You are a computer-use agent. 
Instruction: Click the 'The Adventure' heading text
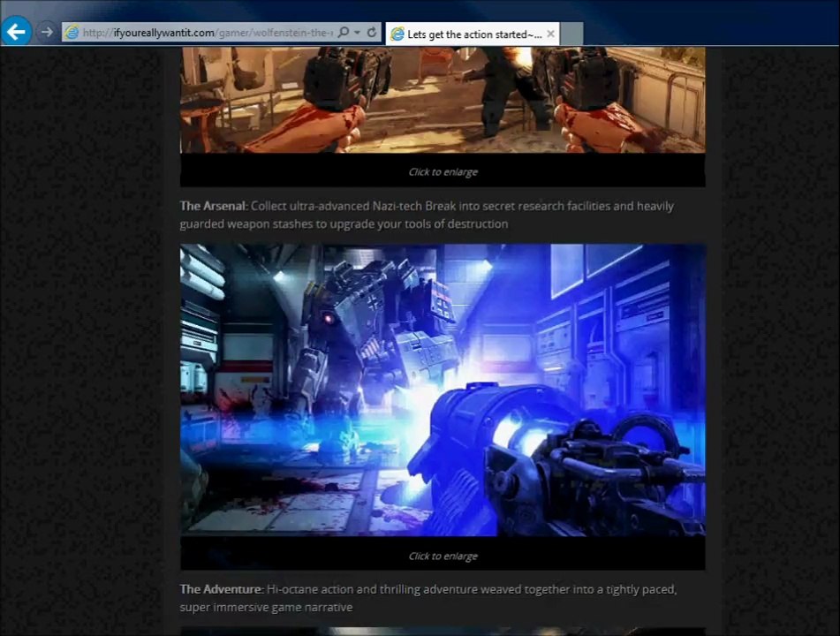220,589
